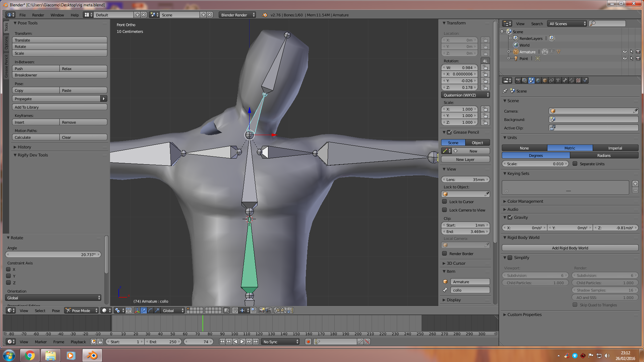
Task: Open the Texture properties tab
Action: click(x=578, y=80)
